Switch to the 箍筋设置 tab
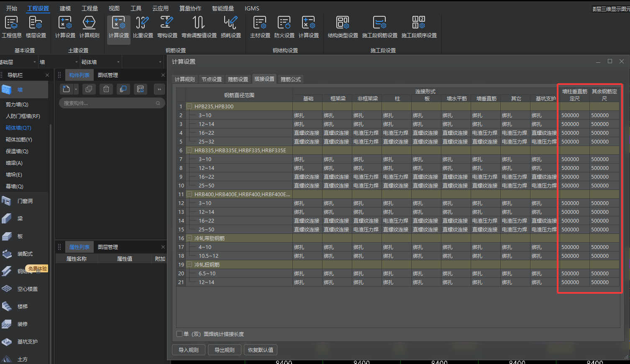Screen dimensions: 630x364 coord(238,79)
